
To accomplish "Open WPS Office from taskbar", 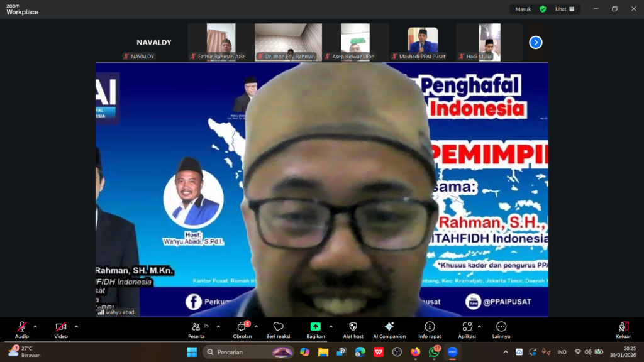I will 379,352.
